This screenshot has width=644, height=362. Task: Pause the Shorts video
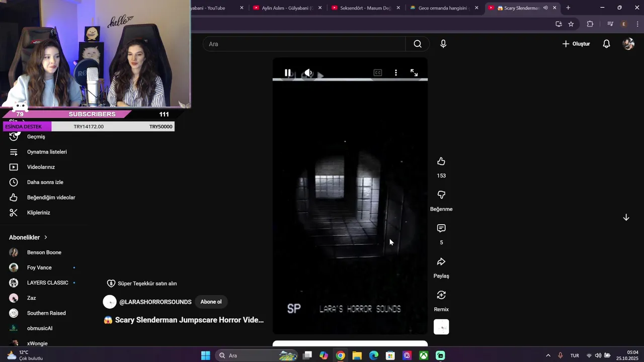pos(288,73)
